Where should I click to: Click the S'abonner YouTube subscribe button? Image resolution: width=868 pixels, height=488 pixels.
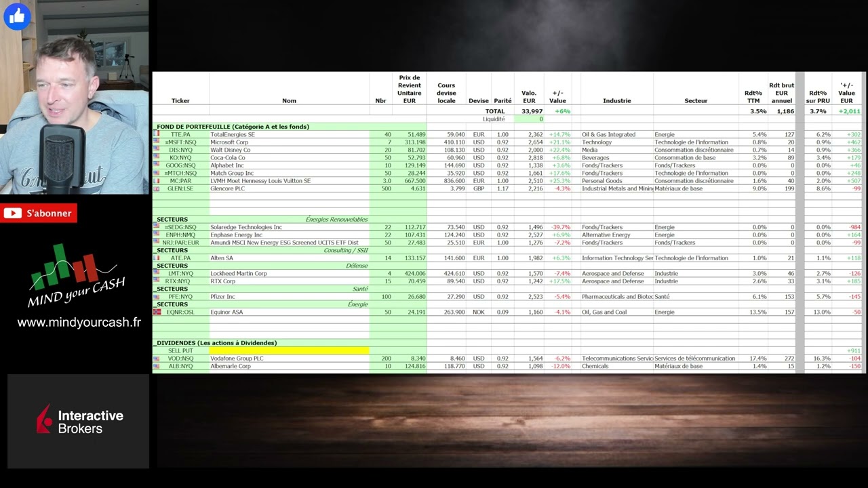coord(39,213)
